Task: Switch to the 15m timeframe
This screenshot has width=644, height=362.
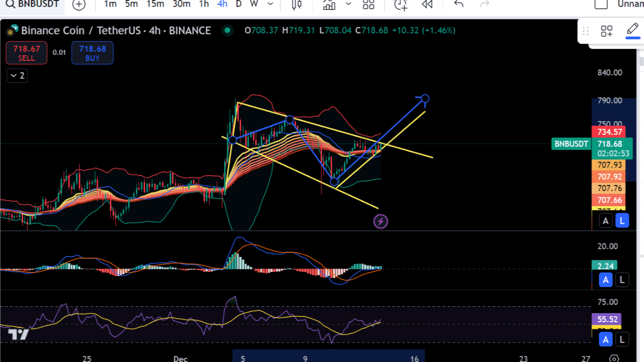Action: coord(155,4)
